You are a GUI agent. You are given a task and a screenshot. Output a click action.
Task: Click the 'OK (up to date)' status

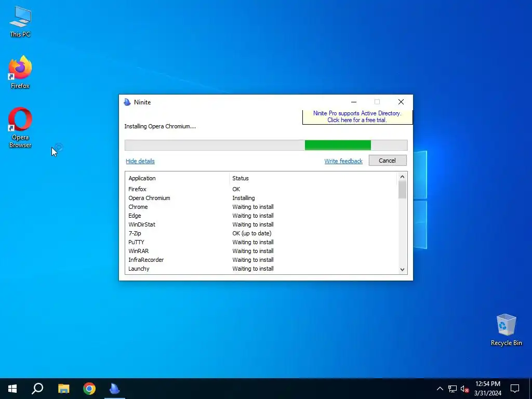tap(252, 233)
